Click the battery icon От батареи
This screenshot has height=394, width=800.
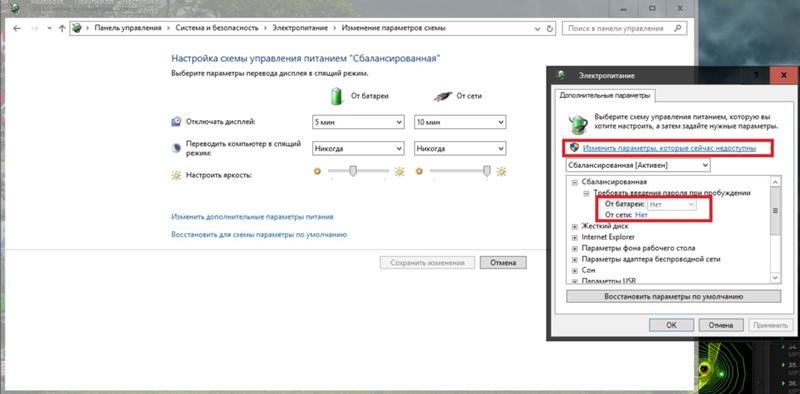click(336, 96)
